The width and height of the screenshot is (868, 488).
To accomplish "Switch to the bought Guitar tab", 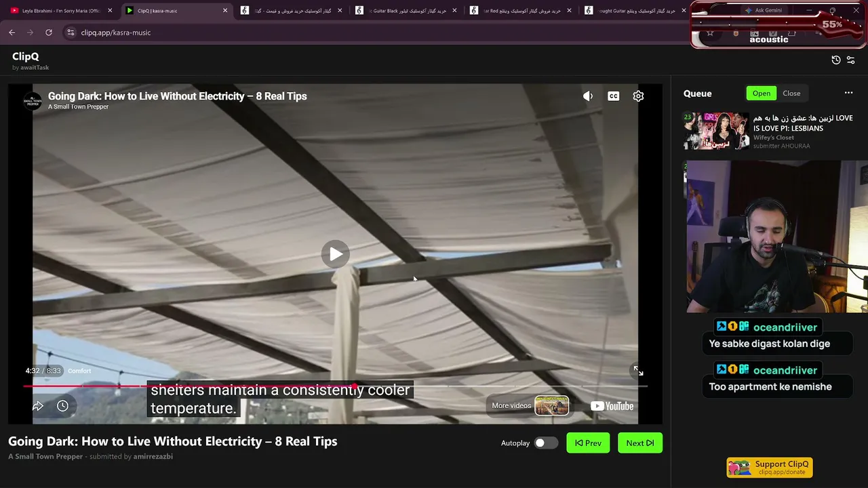I will pos(635,10).
